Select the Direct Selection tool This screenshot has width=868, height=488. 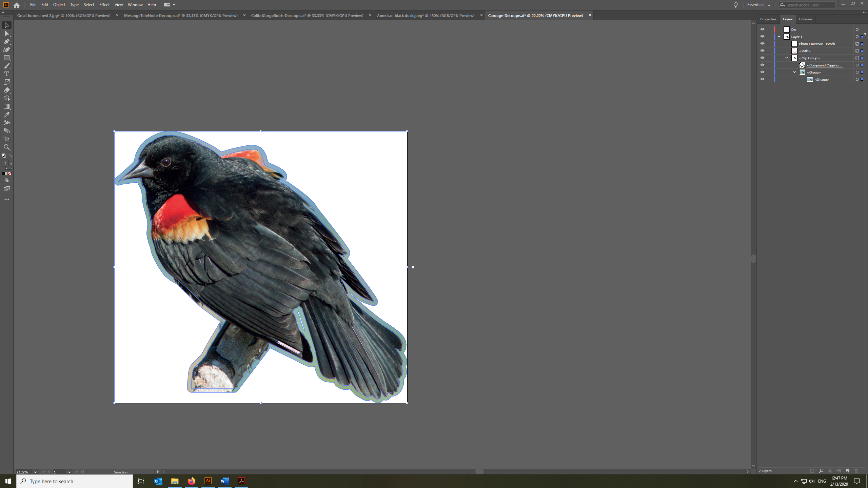pos(6,34)
